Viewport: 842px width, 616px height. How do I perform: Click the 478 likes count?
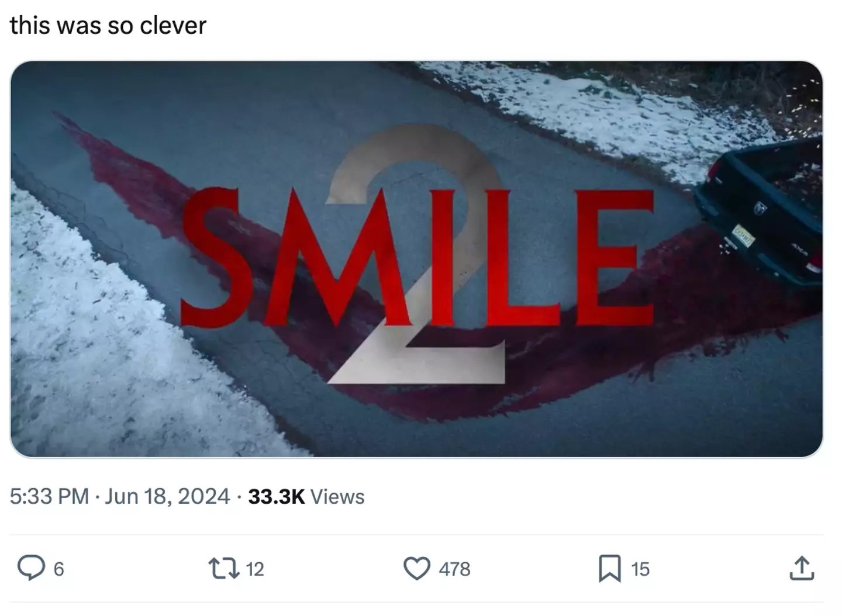pos(454,569)
